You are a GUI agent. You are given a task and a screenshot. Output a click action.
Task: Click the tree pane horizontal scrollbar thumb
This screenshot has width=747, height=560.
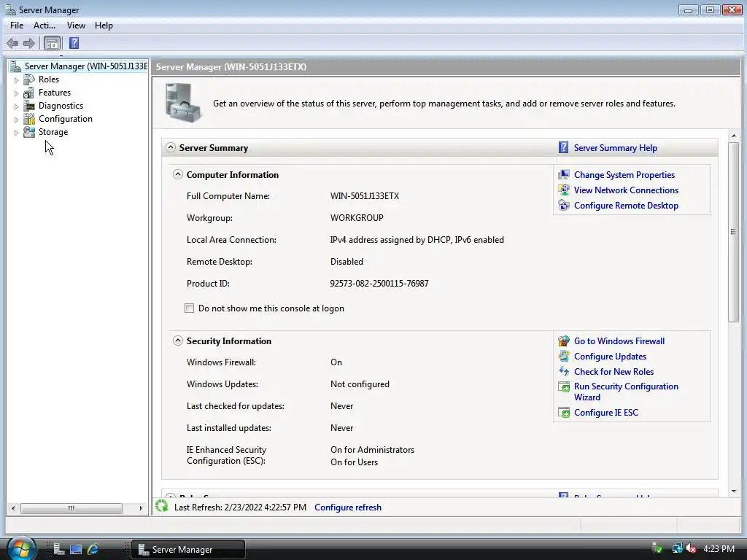pyautogui.click(x=71, y=508)
